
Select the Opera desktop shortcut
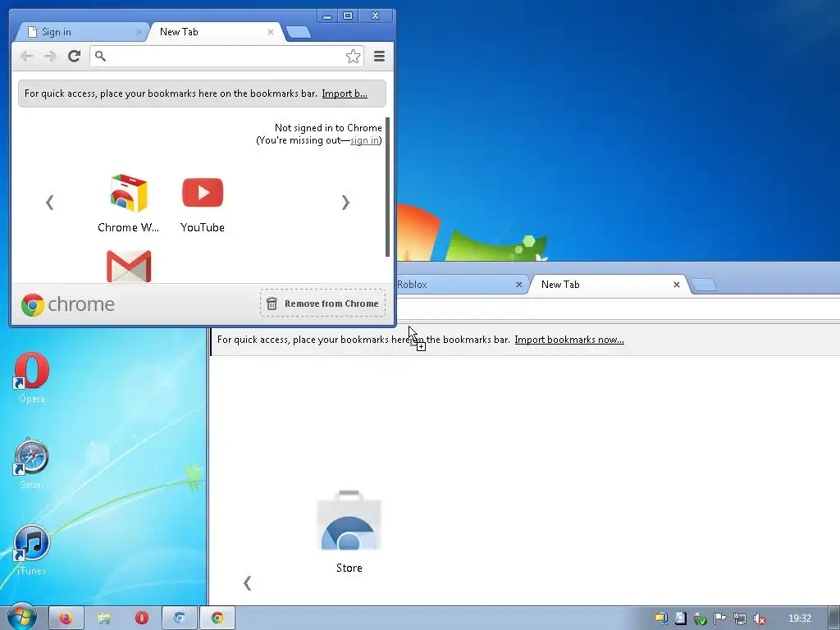tap(32, 377)
